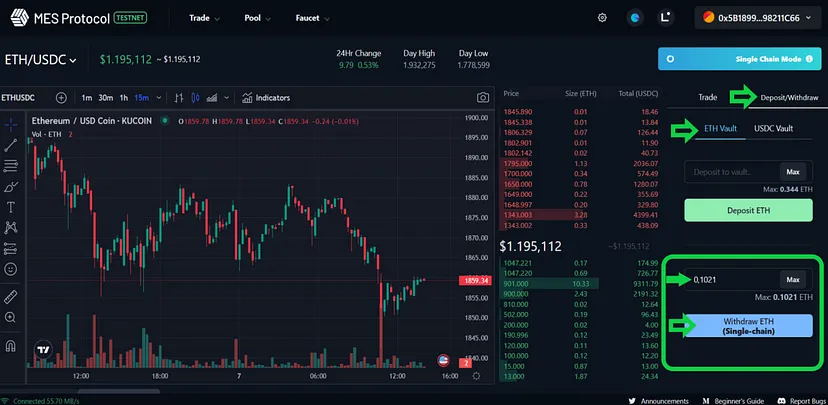Image resolution: width=828 pixels, height=405 pixels.
Task: Take a chart snapshot with camera icon
Action: [x=483, y=98]
